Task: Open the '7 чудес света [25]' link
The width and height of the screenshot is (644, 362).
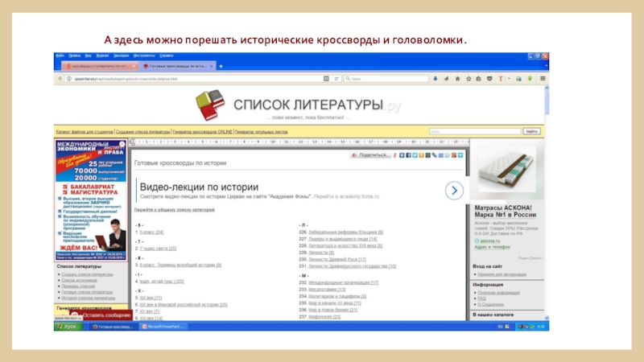Action: [x=158, y=249]
